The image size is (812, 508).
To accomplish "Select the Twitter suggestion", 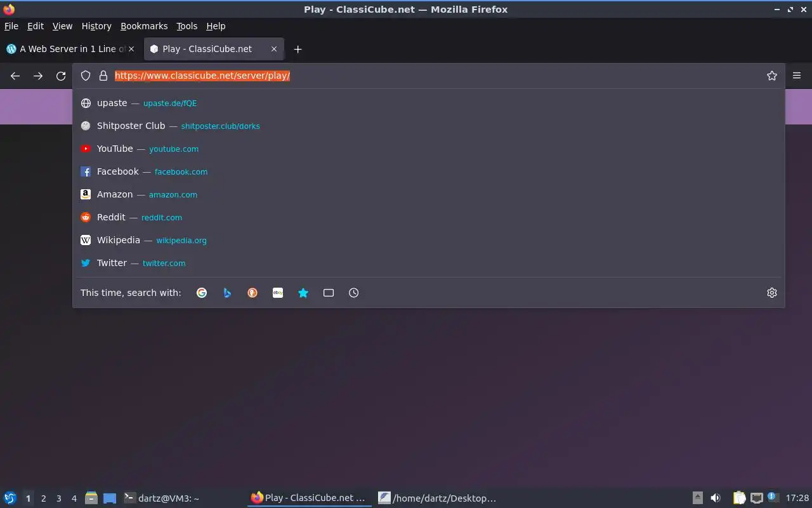I will [x=429, y=263].
